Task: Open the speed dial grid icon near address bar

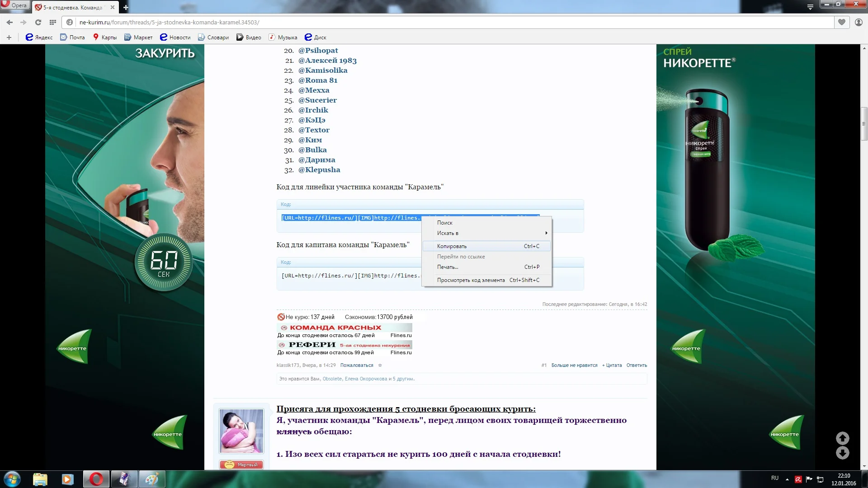Action: [53, 22]
